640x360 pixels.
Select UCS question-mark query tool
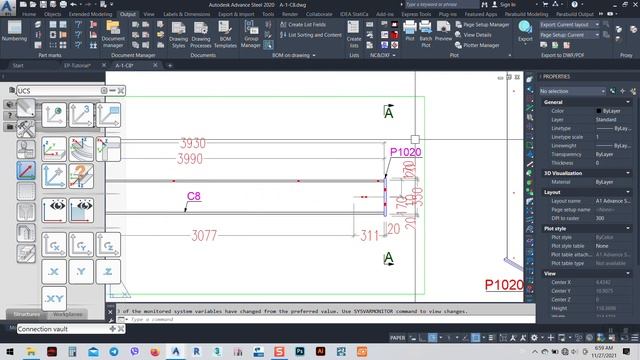(81, 176)
